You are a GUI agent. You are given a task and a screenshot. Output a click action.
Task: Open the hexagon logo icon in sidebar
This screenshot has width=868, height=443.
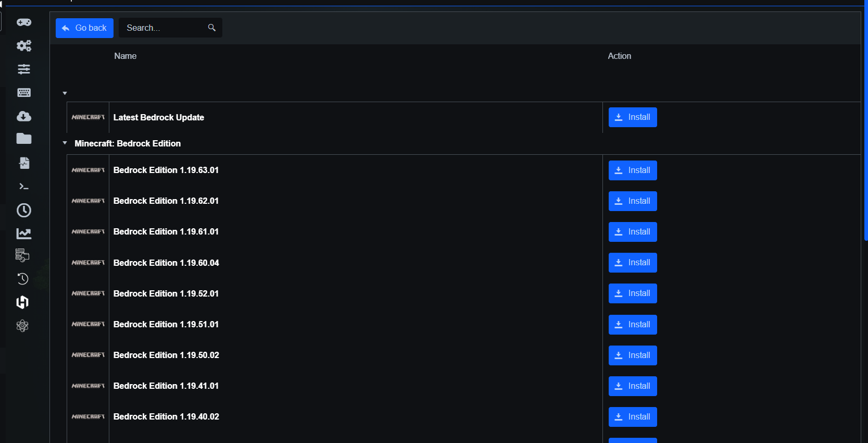click(x=22, y=302)
